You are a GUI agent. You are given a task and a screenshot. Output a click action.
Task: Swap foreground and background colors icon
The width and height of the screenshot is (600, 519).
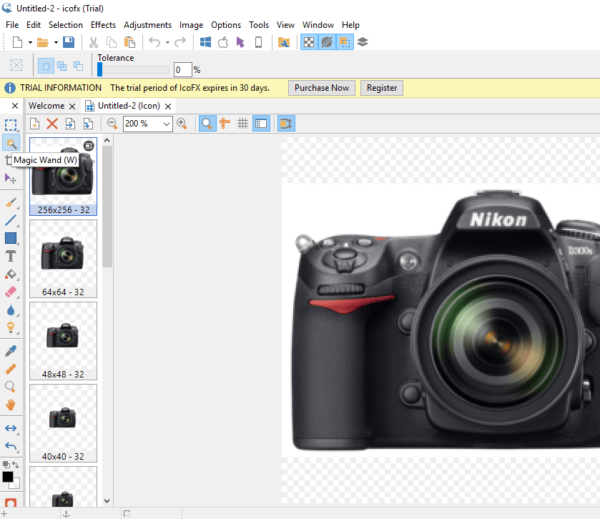click(15, 465)
